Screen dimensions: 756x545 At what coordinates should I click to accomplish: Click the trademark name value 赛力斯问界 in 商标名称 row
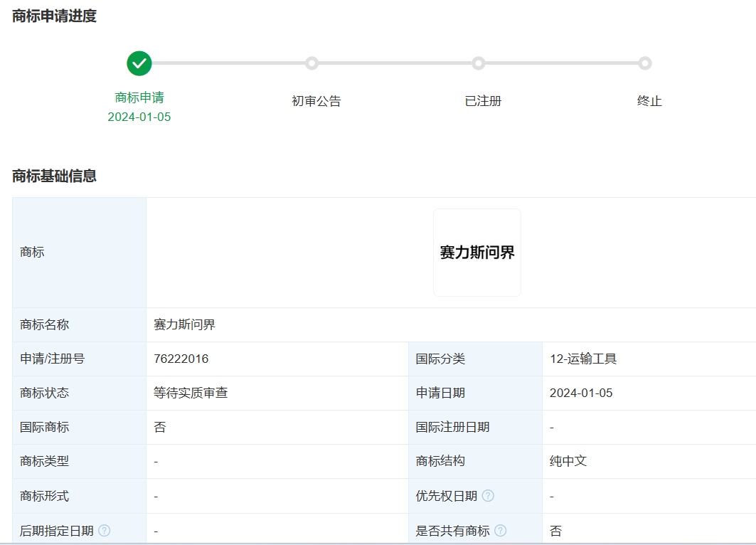pos(184,324)
